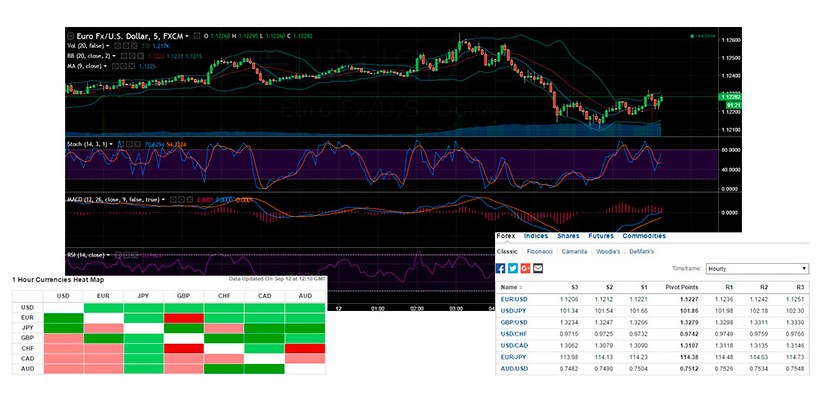Open the Euro Fx/U.S. Dollar symbol dropdown
827x415 pixels.
coord(187,36)
